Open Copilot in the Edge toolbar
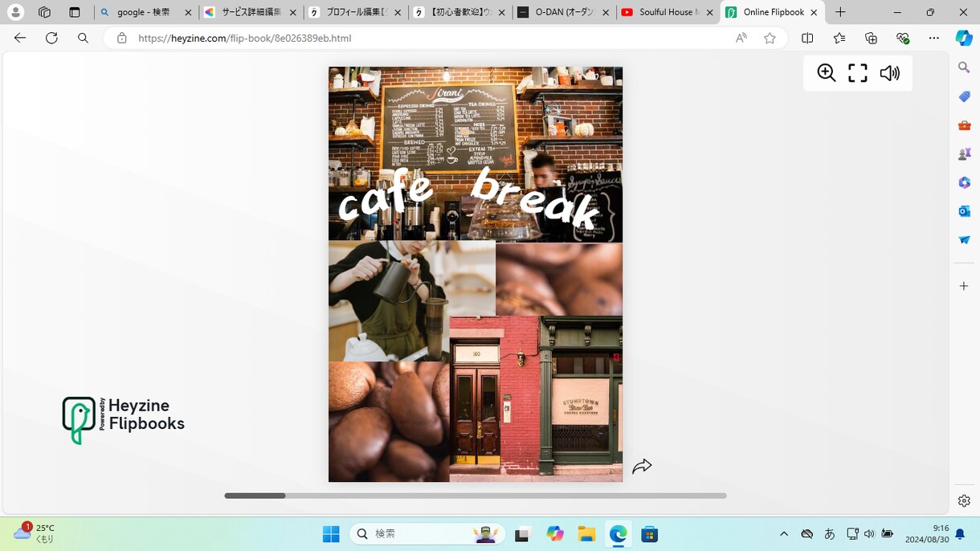This screenshot has height=551, width=980. pyautogui.click(x=964, y=38)
